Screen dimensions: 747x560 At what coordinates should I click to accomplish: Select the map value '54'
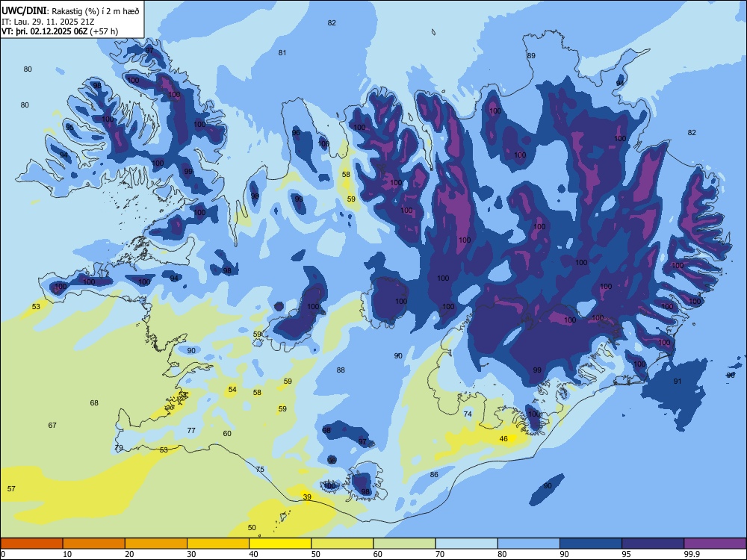point(232,389)
